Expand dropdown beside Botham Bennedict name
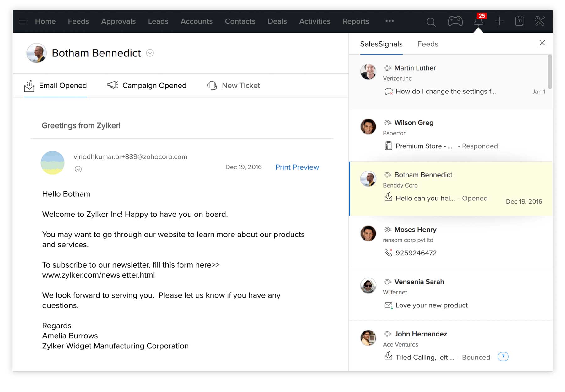 click(150, 53)
